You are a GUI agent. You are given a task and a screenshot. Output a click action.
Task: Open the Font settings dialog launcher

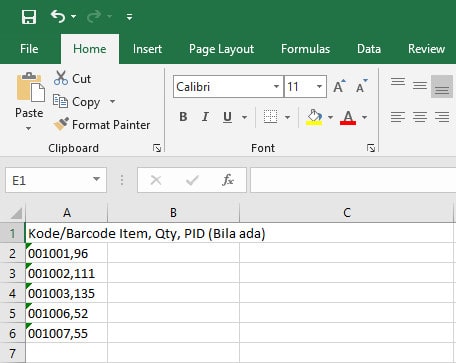[x=371, y=148]
